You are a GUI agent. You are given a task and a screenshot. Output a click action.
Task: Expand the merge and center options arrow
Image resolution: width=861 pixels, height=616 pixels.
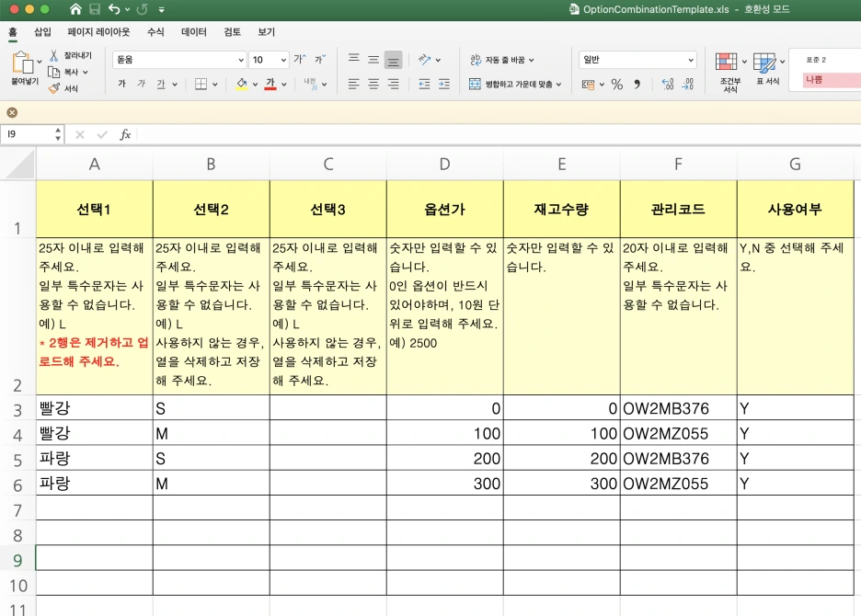558,85
